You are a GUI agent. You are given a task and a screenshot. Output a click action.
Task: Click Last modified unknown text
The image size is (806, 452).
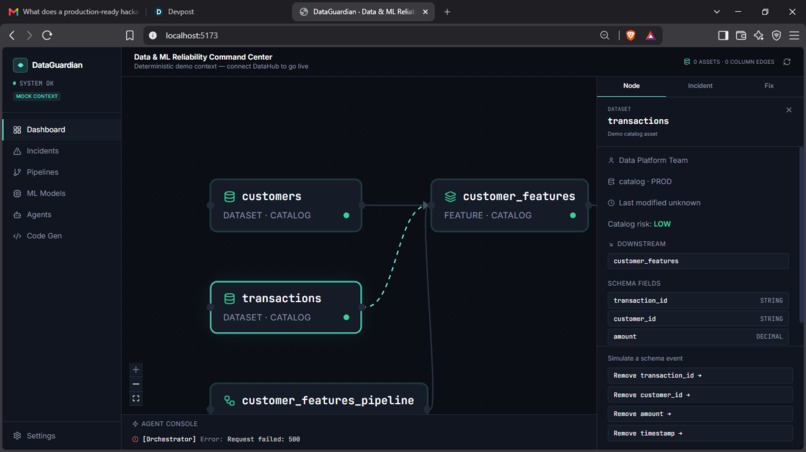pos(659,203)
